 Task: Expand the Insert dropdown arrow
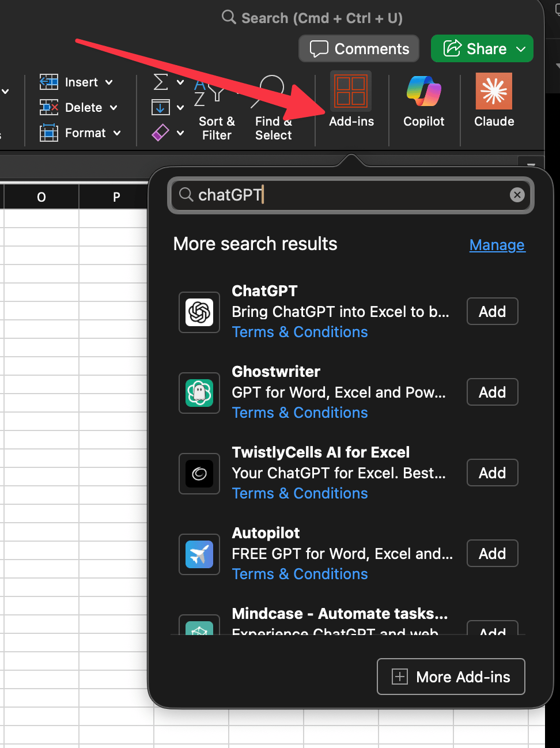(x=109, y=82)
